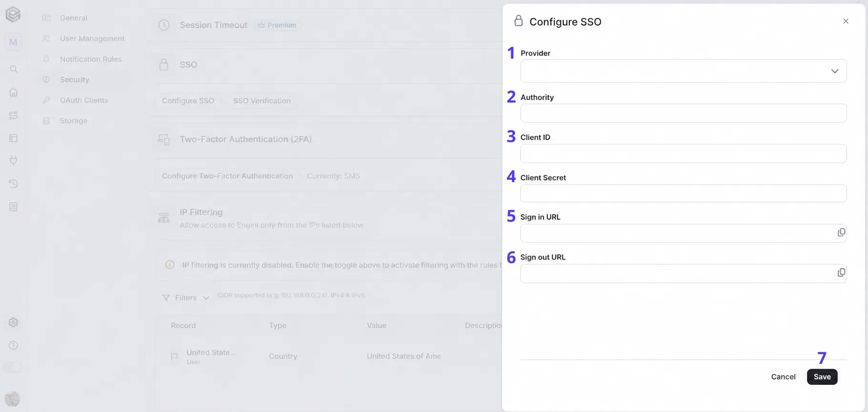The height and width of the screenshot is (412, 868).
Task: Click the 'Currently: SMS' status text
Action: coord(333,176)
